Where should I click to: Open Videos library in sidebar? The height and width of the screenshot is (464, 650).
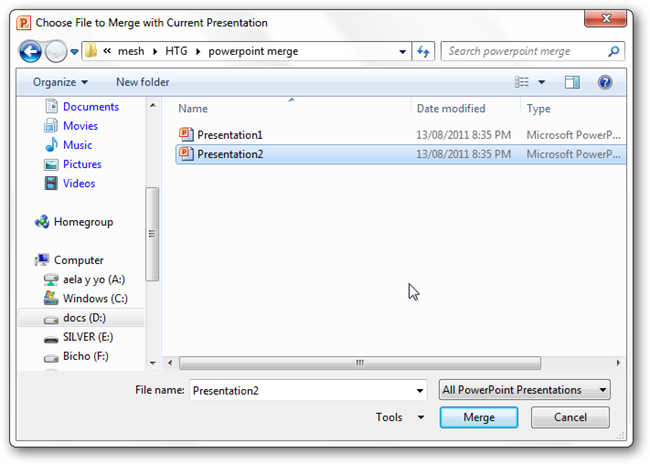point(79,183)
